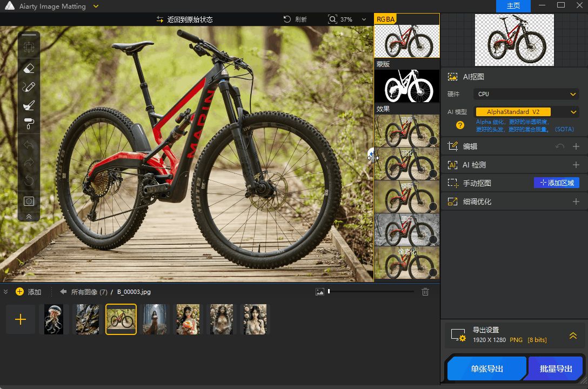588x389 pixels.
Task: Click the 手动抠图 section icon
Action: pos(453,183)
